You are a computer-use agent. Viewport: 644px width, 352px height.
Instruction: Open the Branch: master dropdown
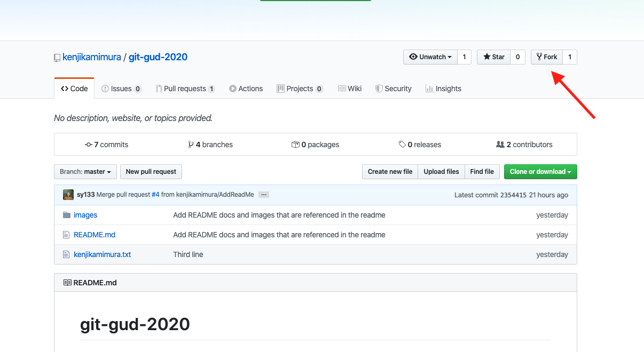(85, 172)
